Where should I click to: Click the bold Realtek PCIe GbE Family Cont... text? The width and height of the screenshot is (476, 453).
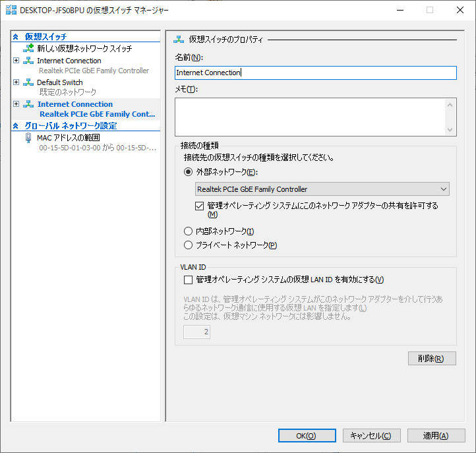point(97,114)
